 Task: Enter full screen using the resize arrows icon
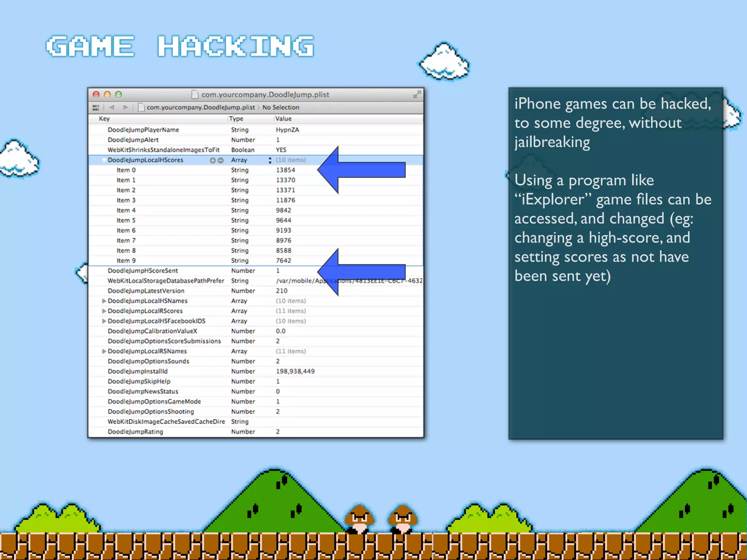[x=417, y=95]
